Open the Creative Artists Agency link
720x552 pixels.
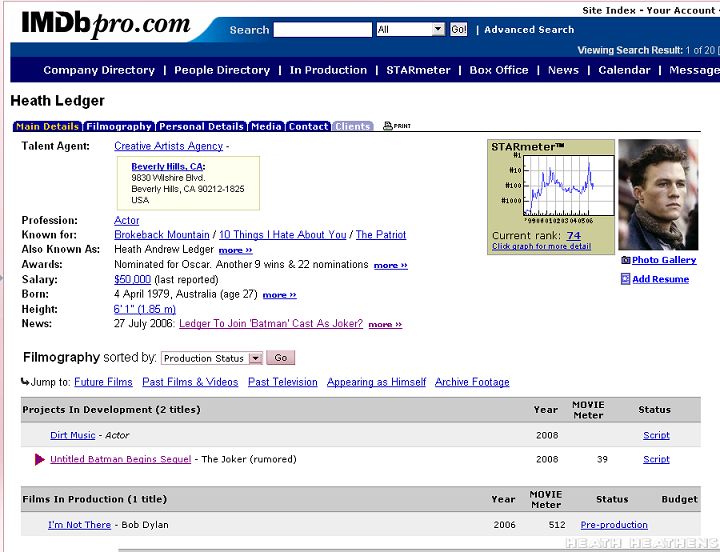point(169,146)
